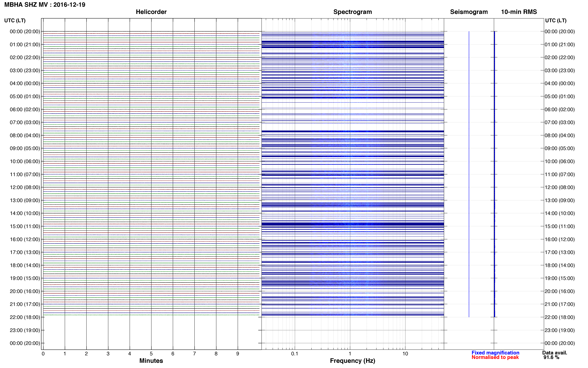Pick "17:00 (13:00)" on the right axis
This screenshot has width=588, height=368.
pos(560,252)
